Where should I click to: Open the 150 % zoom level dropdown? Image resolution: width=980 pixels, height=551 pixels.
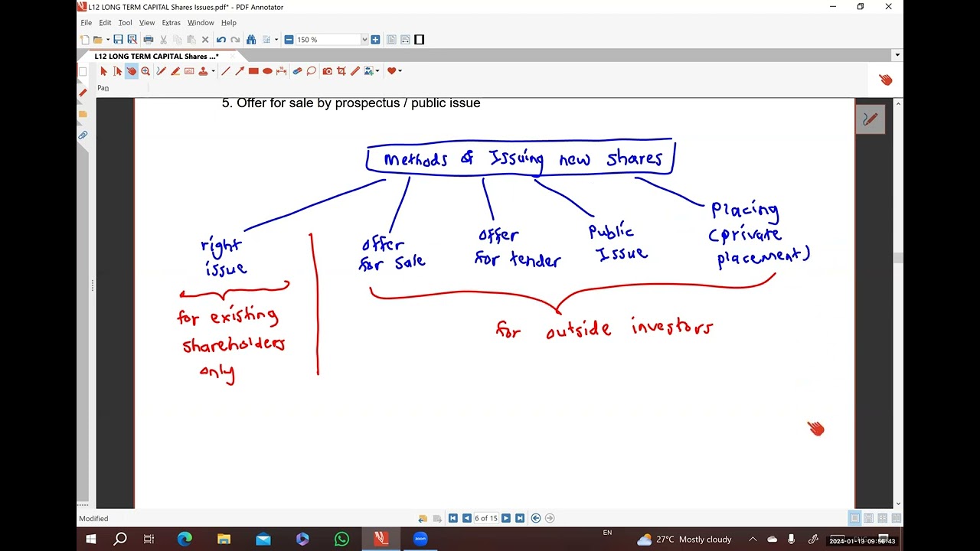pyautogui.click(x=364, y=40)
